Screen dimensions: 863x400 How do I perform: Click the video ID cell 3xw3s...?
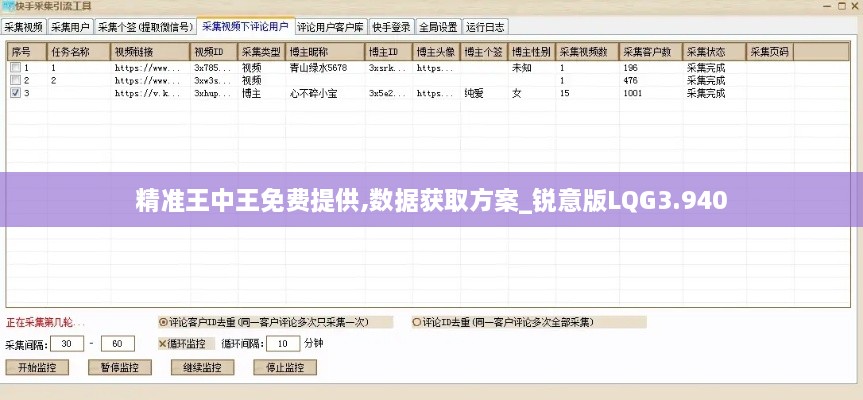coord(214,80)
